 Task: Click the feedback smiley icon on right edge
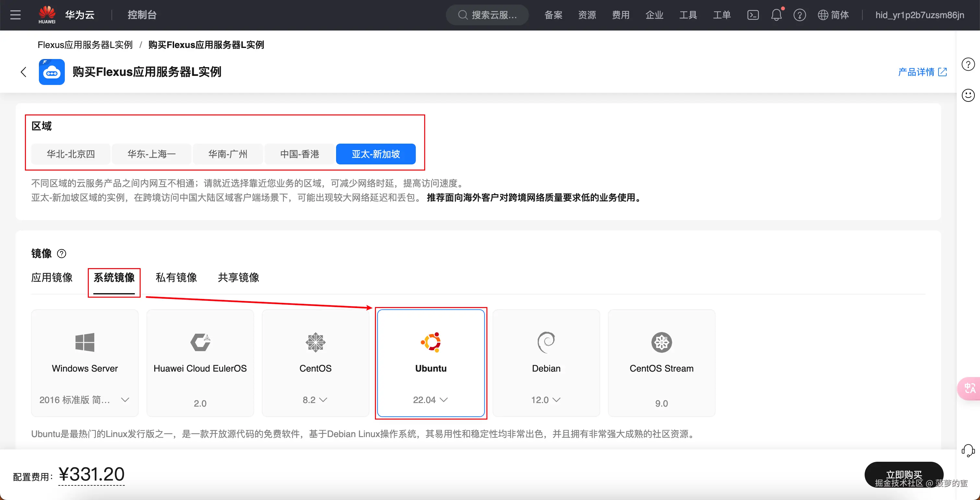tap(968, 95)
